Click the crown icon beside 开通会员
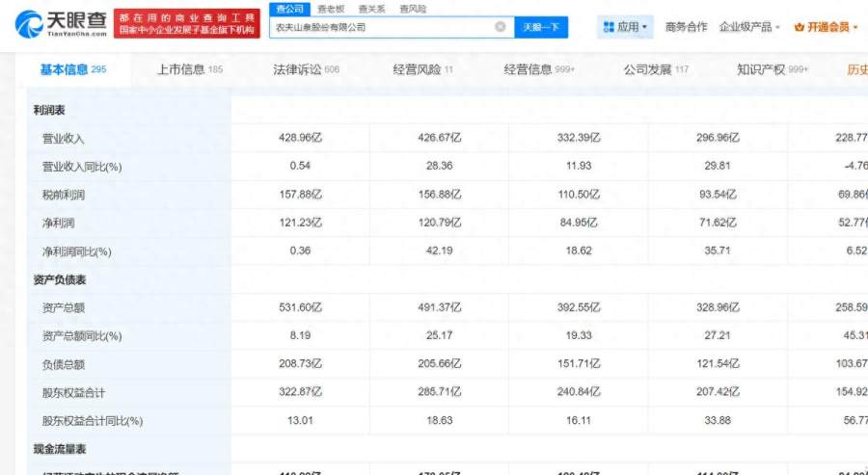 pos(800,27)
